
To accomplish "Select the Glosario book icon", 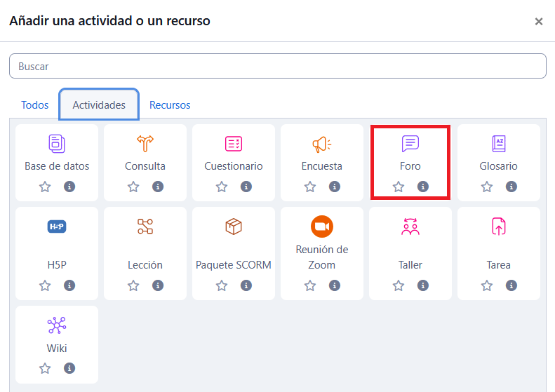I will pyautogui.click(x=499, y=144).
